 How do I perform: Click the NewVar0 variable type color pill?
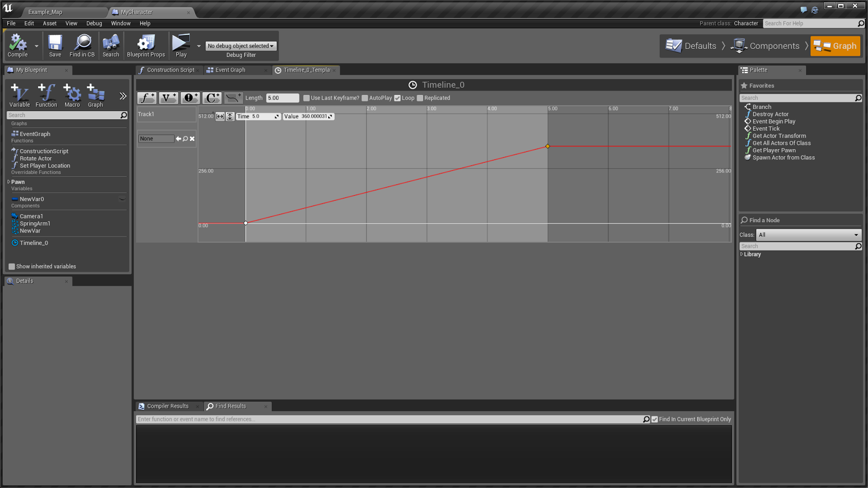coord(15,199)
